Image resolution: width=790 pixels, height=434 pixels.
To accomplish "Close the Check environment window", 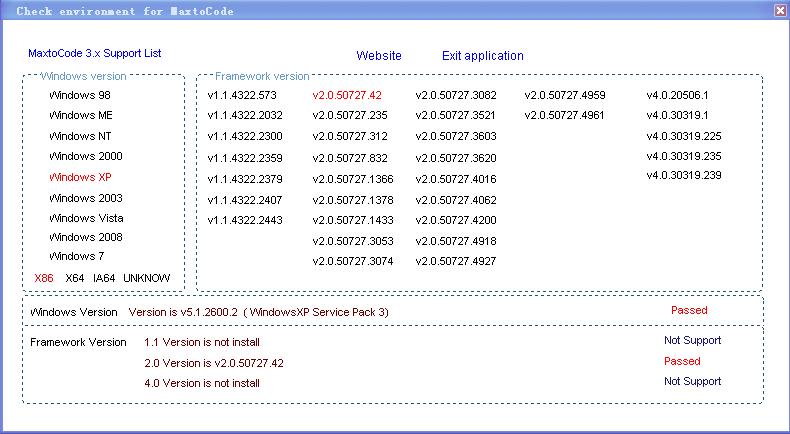I will (780, 11).
